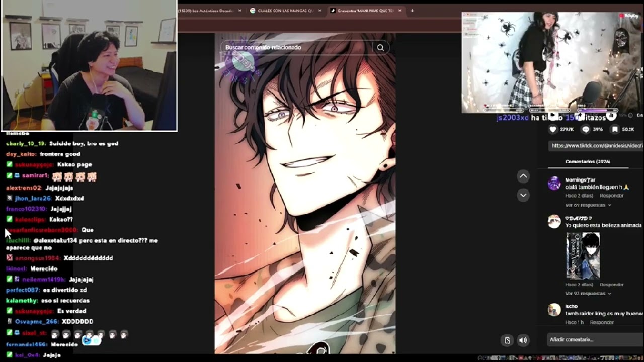
Task: Click the Añadir comentario input field
Action: (x=595, y=339)
